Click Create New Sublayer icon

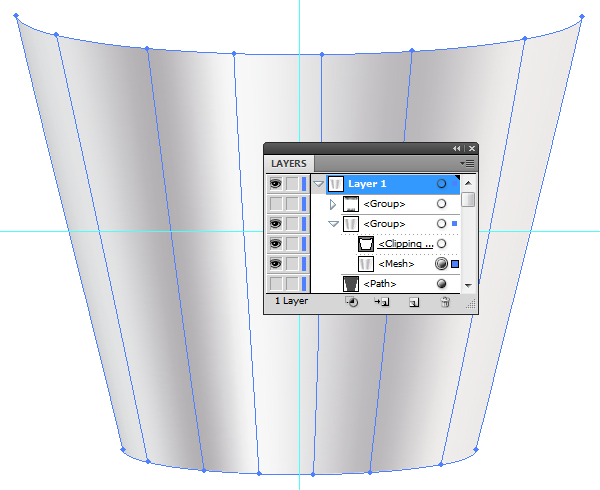382,302
